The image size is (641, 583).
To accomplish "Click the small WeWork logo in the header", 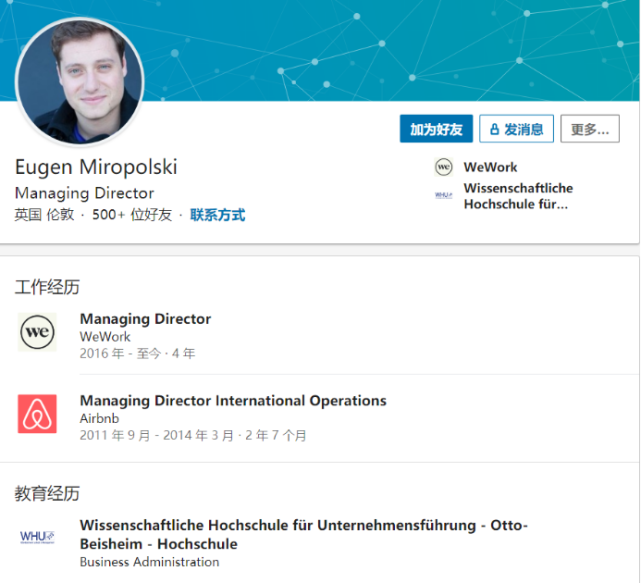I will coord(444,167).
